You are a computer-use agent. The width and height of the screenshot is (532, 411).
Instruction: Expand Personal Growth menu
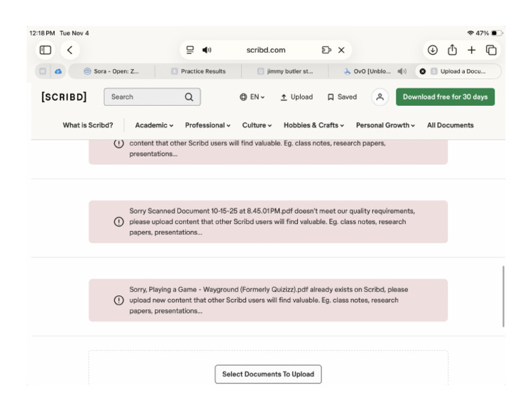385,125
